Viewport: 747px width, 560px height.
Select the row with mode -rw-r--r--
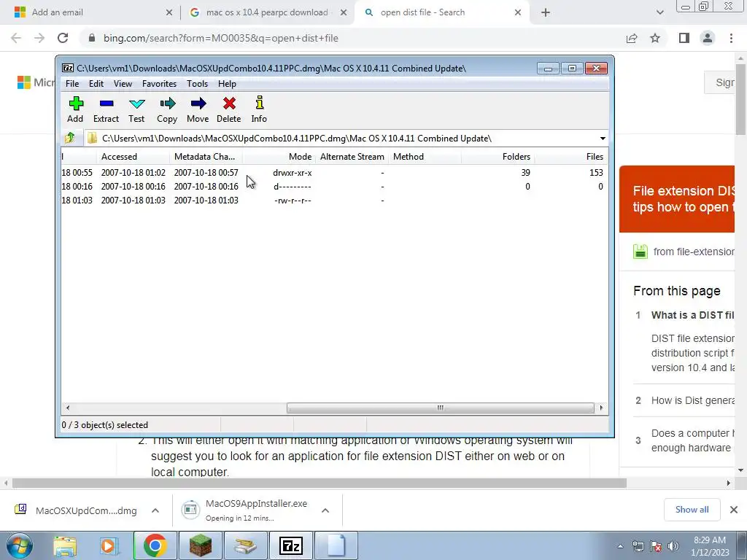334,201
